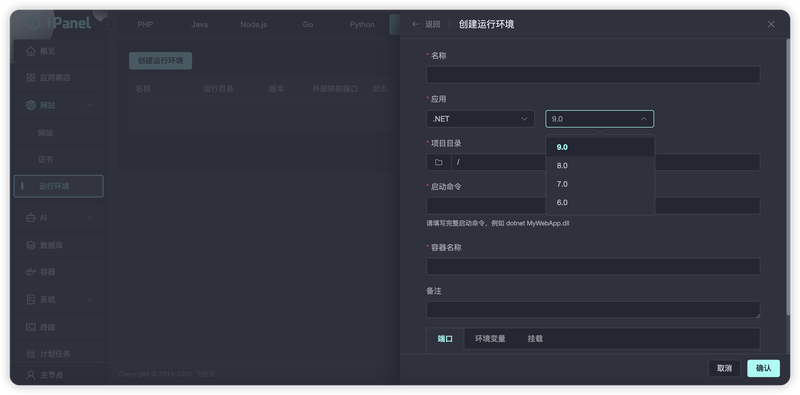Viewport: 800px width, 395px height.
Task: Select version 7.0 from the list
Action: click(x=600, y=184)
